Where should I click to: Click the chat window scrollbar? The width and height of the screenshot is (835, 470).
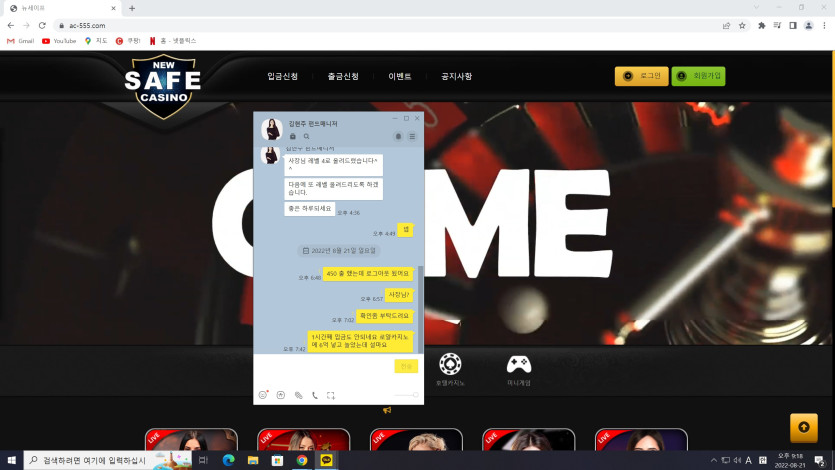pos(421,309)
